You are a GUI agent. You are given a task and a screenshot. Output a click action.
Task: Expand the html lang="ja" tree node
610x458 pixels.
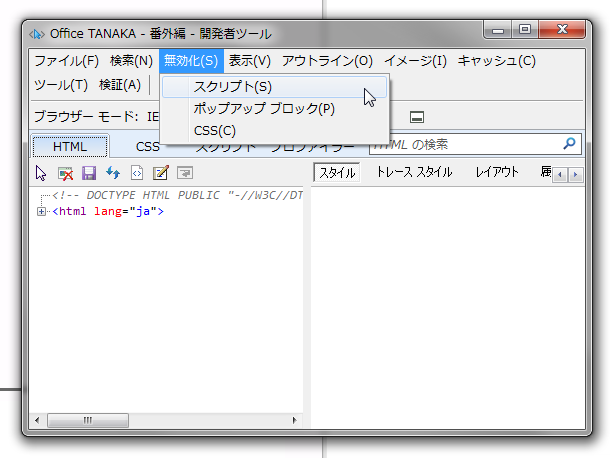(x=41, y=212)
